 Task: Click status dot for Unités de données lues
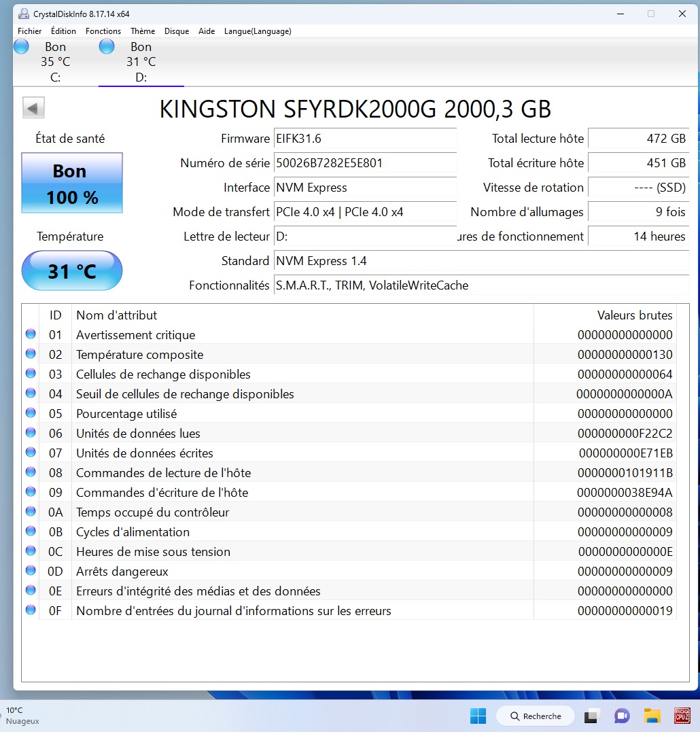pos(31,432)
